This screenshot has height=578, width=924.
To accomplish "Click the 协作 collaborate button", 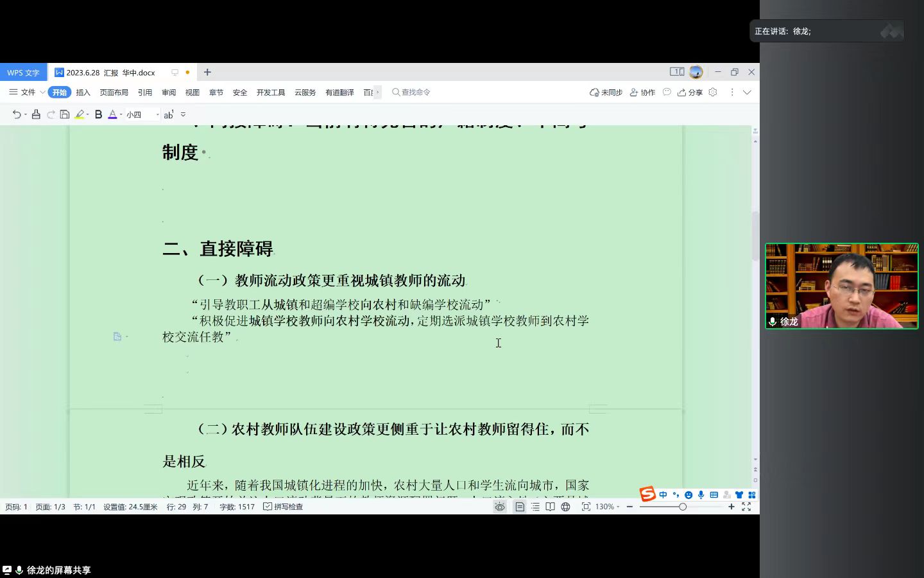I will pos(642,92).
